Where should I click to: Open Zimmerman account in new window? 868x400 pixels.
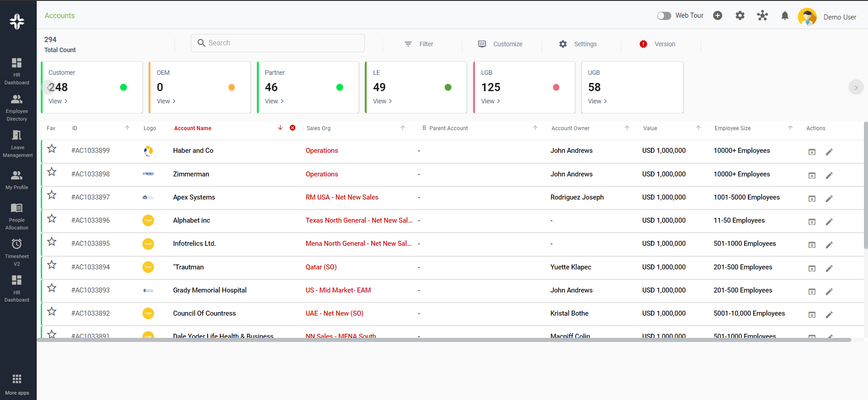pos(812,176)
